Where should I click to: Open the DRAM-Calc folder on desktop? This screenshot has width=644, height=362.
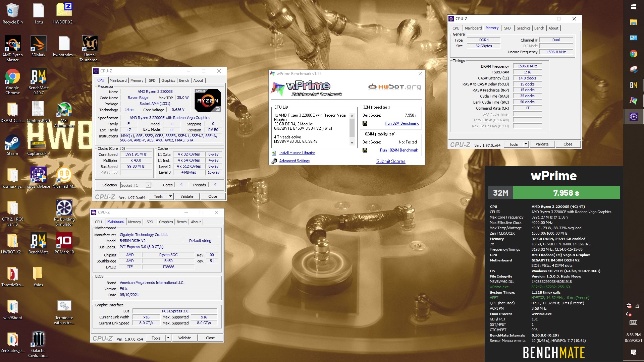point(12,112)
